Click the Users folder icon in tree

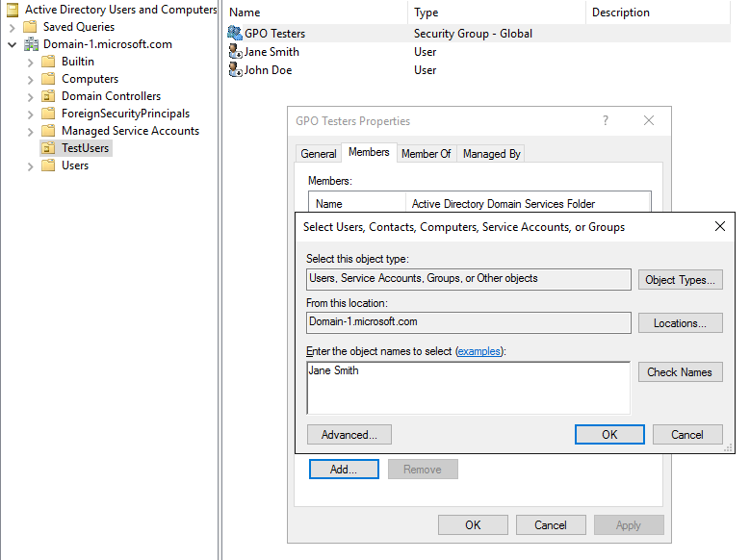point(48,165)
